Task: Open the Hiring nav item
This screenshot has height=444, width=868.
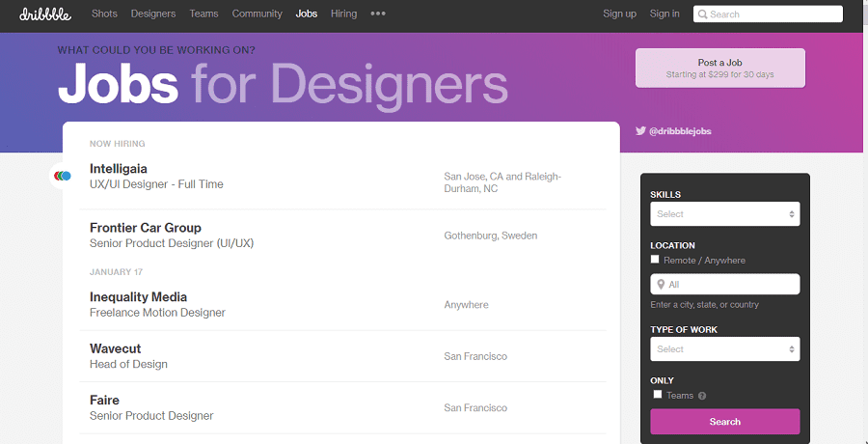Action: [343, 14]
